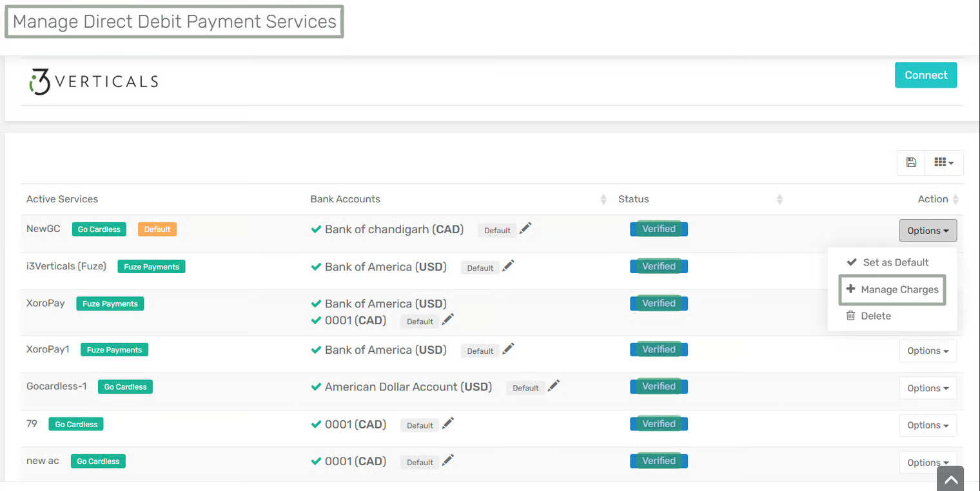
Task: Click the save icon above the table
Action: tap(911, 162)
